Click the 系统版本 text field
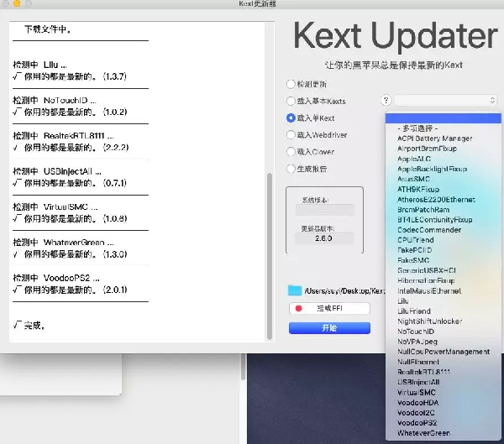Screen dimensions: 504x444 tap(324, 211)
